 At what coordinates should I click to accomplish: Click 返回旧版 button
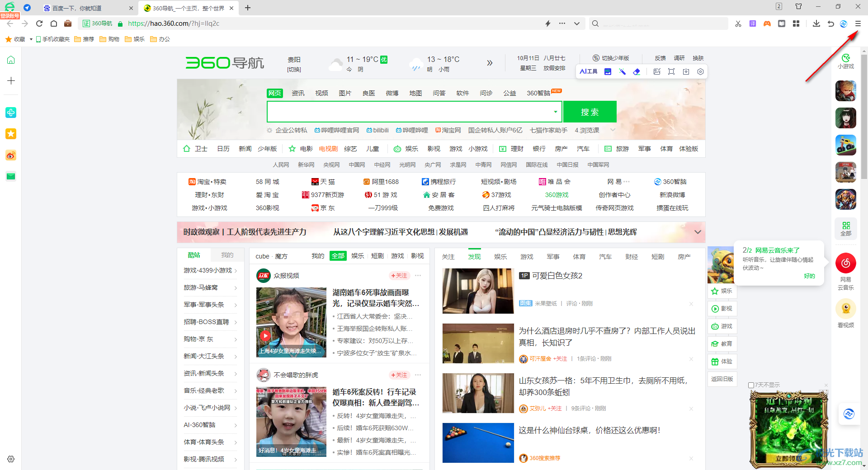pos(722,379)
